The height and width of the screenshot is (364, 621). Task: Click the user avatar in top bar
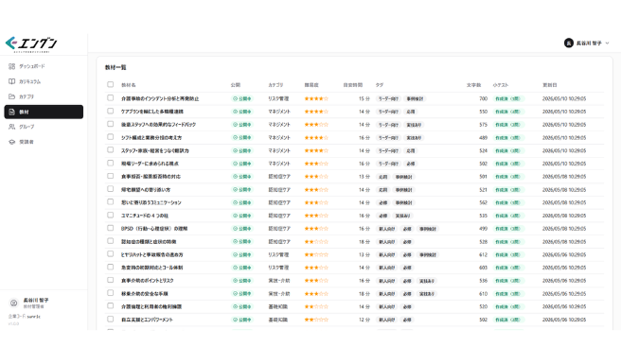[x=569, y=43]
